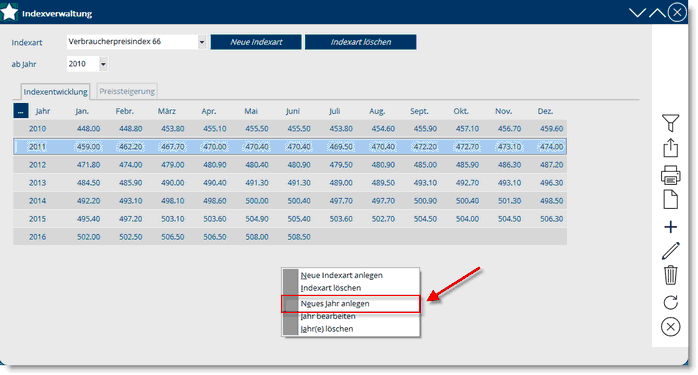Choose Indexart löschen in context menu
Image resolution: width=698 pixels, height=375 pixels.
coord(331,288)
